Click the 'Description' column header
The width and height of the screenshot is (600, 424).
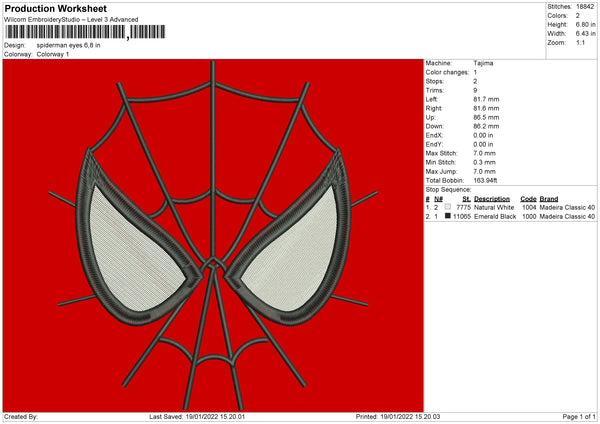tap(492, 199)
